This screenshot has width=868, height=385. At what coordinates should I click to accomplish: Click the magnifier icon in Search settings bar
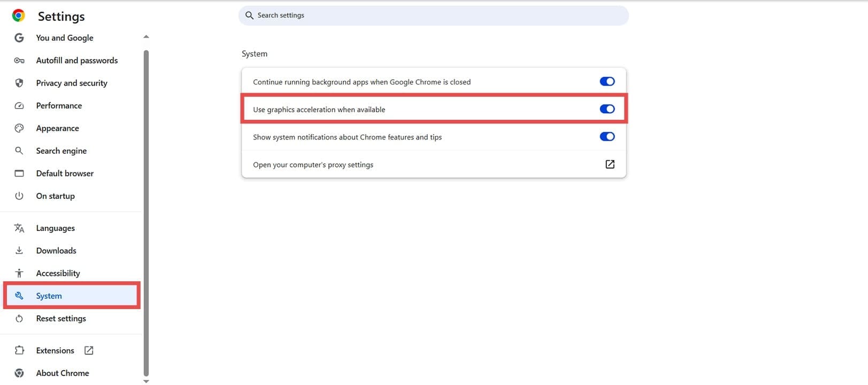coord(249,16)
